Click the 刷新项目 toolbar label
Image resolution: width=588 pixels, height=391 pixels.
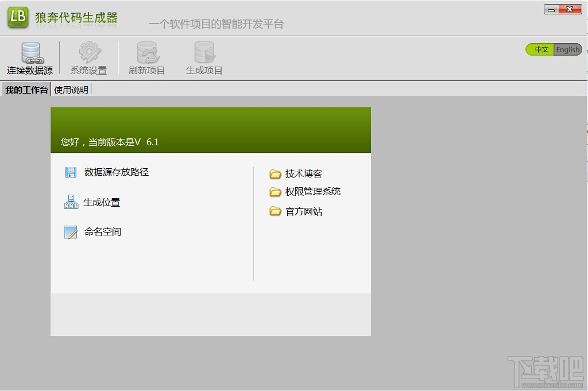pyautogui.click(x=146, y=71)
